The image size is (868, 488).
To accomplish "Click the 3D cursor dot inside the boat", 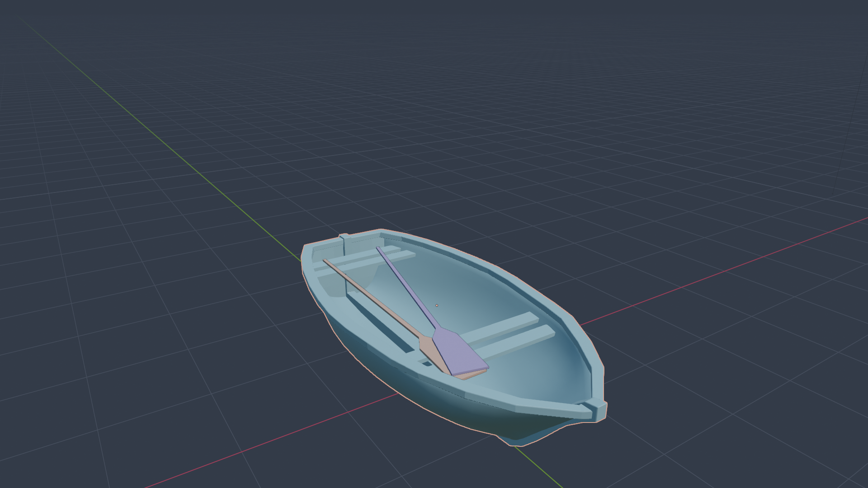I will pyautogui.click(x=437, y=305).
